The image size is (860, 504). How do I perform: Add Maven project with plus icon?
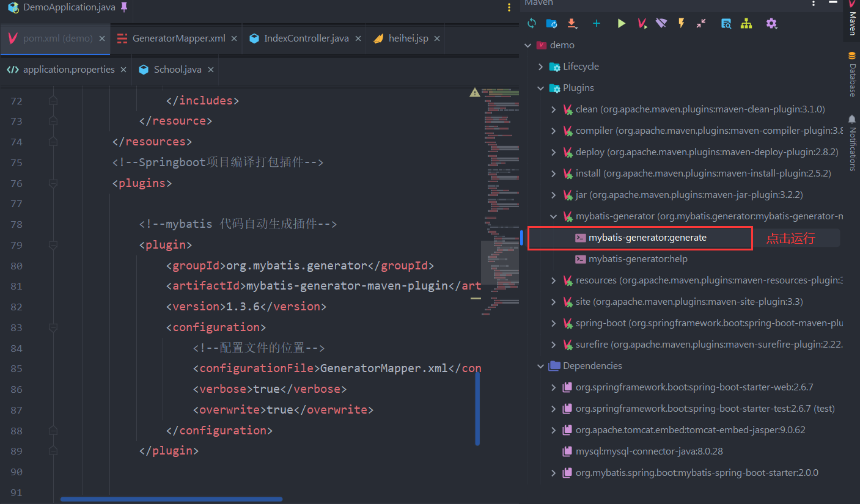(x=597, y=24)
